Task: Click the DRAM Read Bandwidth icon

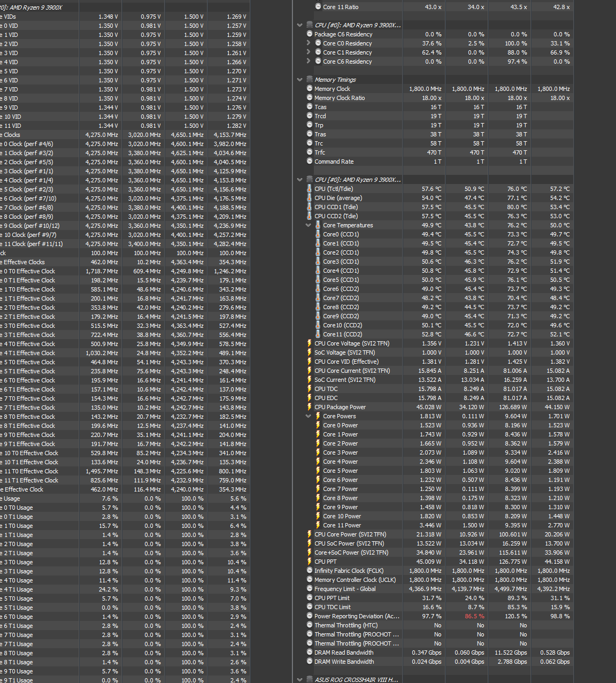Action: pyautogui.click(x=310, y=653)
